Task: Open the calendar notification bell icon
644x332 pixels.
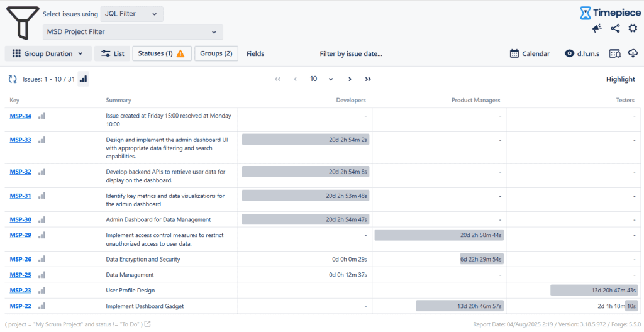Action: [x=615, y=53]
